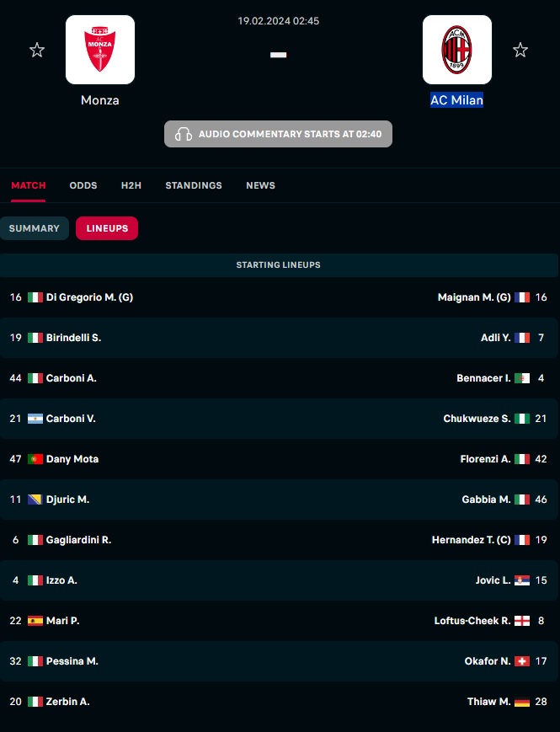The image size is (560, 732).
Task: Click the Bosnia flag beside Djuric M.
Action: (35, 500)
